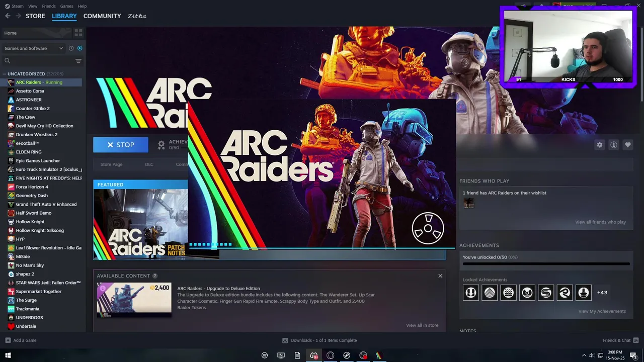This screenshot has width=644, height=362.
Task: Toggle the ready-to-play filter icon
Action: point(79,48)
